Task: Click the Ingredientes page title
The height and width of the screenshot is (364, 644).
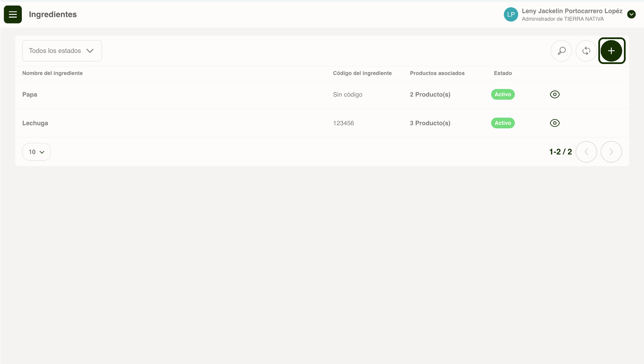Action: [53, 15]
